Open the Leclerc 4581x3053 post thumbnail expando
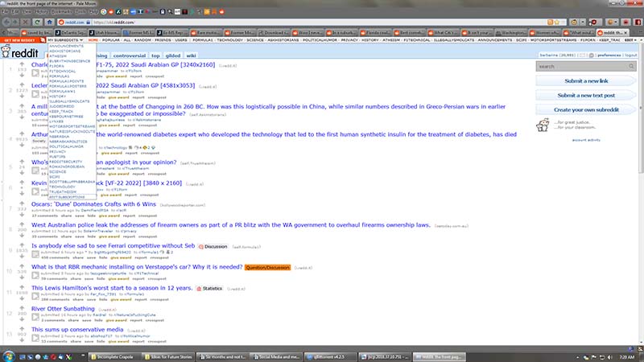644x362 pixels. pyautogui.click(x=35, y=94)
